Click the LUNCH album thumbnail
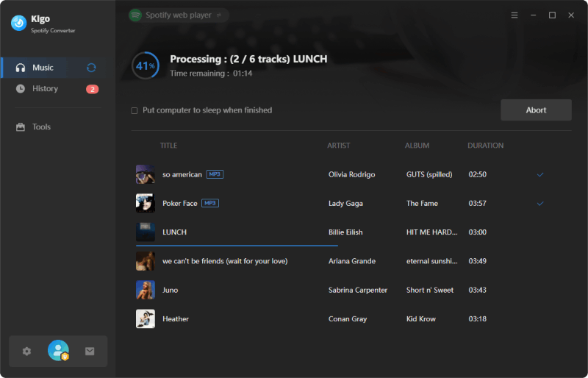 coord(146,232)
